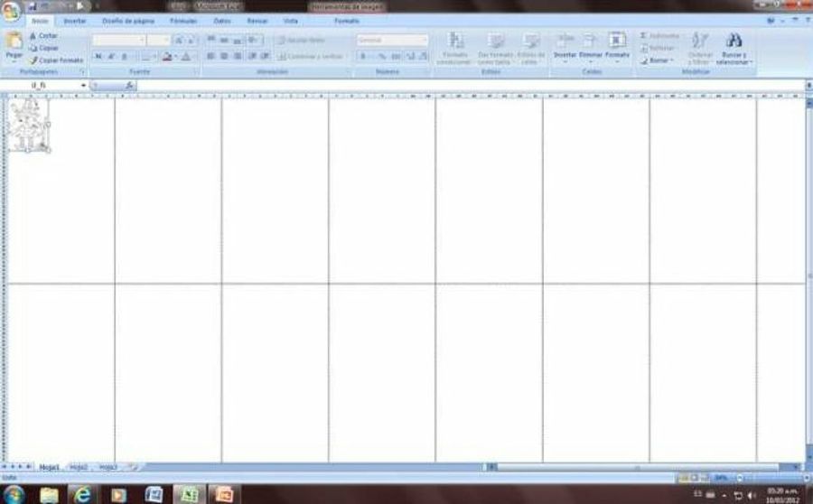Open Internet Explorer from the taskbar
813x504 pixels.
pyautogui.click(x=82, y=495)
